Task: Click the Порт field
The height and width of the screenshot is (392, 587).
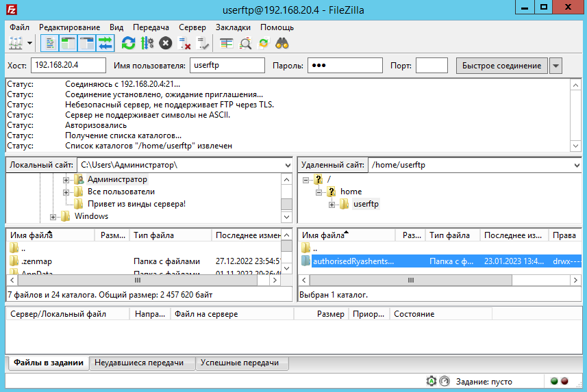Action: point(432,65)
